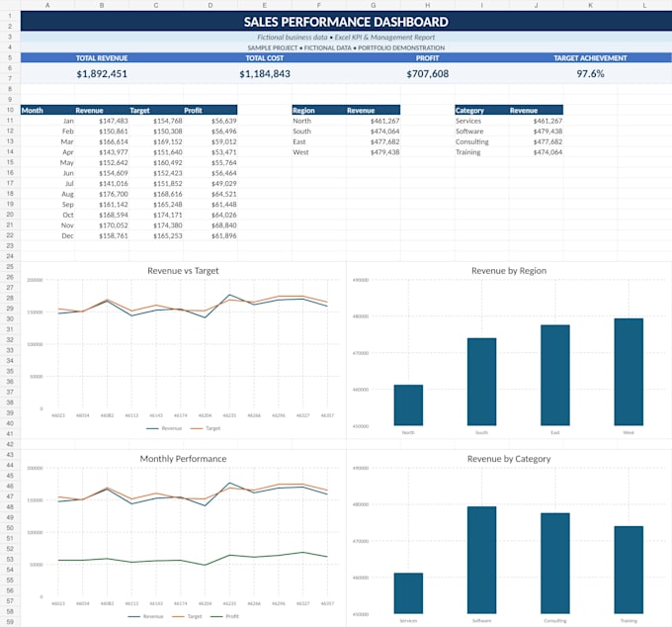Click row header 10
Screen dimensions: 672x627
point(10,110)
